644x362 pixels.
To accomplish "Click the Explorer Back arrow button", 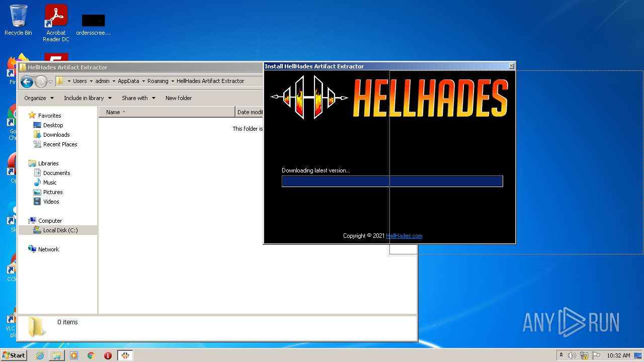I will coord(27,81).
